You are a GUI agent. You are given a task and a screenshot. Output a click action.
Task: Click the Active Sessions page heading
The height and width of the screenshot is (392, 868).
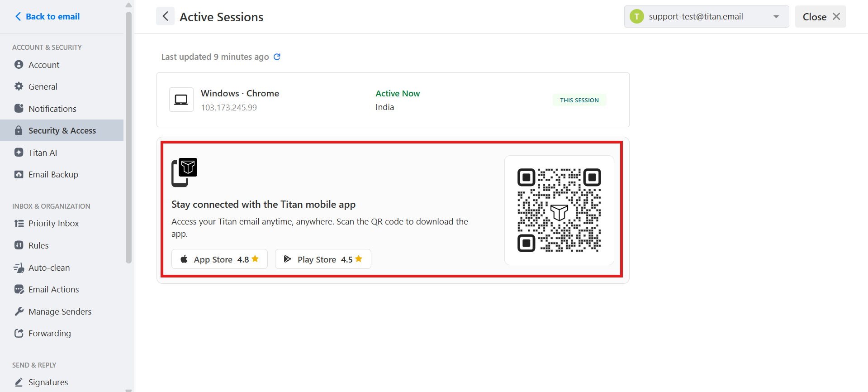point(222,17)
